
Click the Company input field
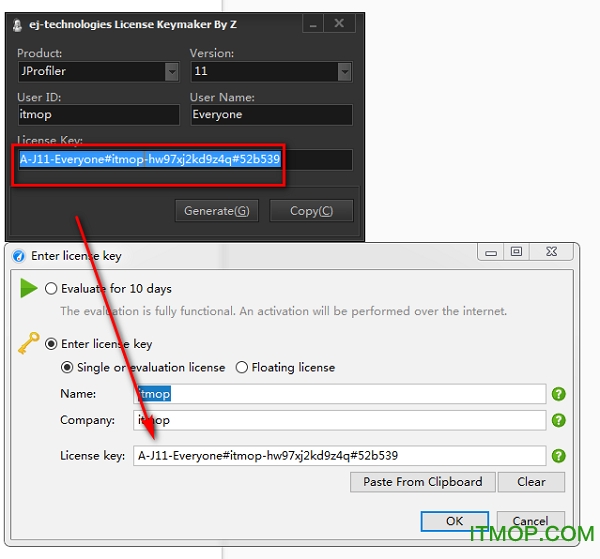339,420
